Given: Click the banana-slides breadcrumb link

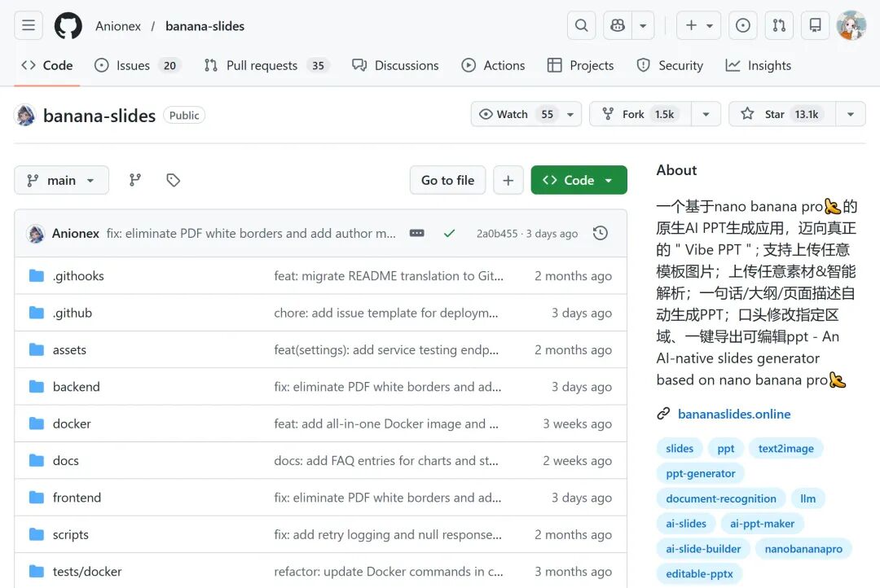Looking at the screenshot, I should click(205, 26).
